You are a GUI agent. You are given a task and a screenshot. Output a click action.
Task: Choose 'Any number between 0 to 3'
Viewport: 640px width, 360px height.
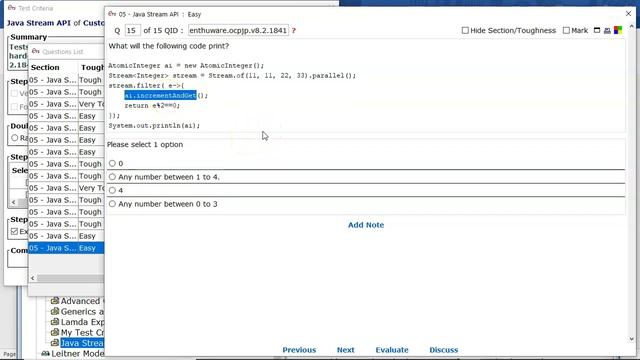[112, 204]
